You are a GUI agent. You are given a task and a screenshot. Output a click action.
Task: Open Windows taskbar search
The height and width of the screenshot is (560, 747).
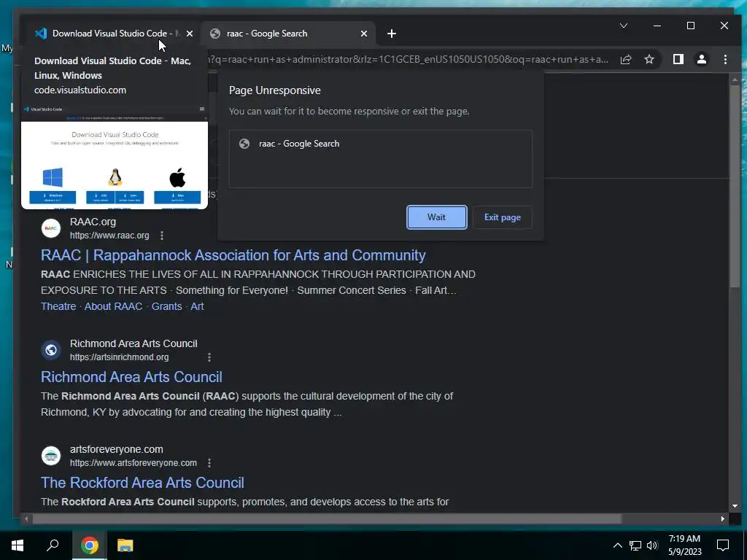(x=53, y=545)
